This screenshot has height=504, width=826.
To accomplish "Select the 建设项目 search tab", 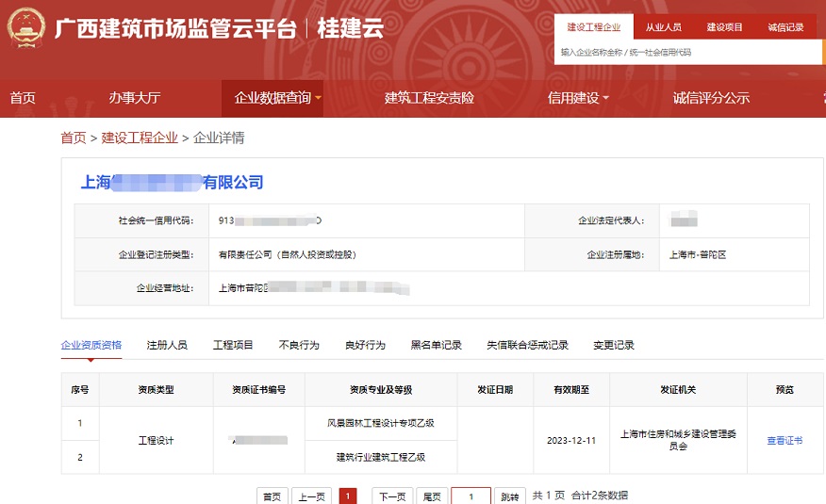I will tap(724, 27).
